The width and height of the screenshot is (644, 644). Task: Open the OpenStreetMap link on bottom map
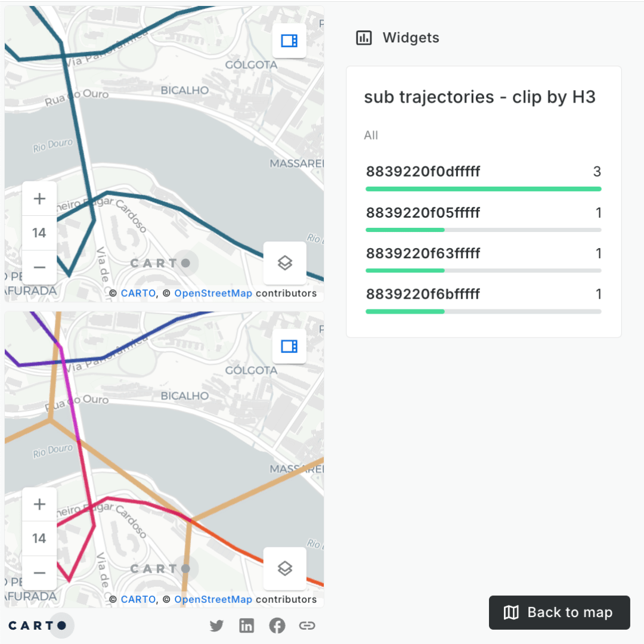point(213,599)
